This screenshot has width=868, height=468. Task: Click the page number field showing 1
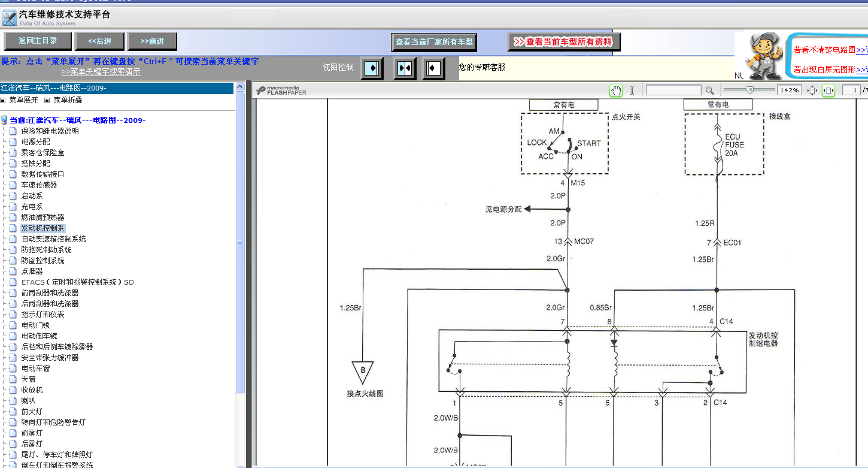pyautogui.click(x=851, y=90)
